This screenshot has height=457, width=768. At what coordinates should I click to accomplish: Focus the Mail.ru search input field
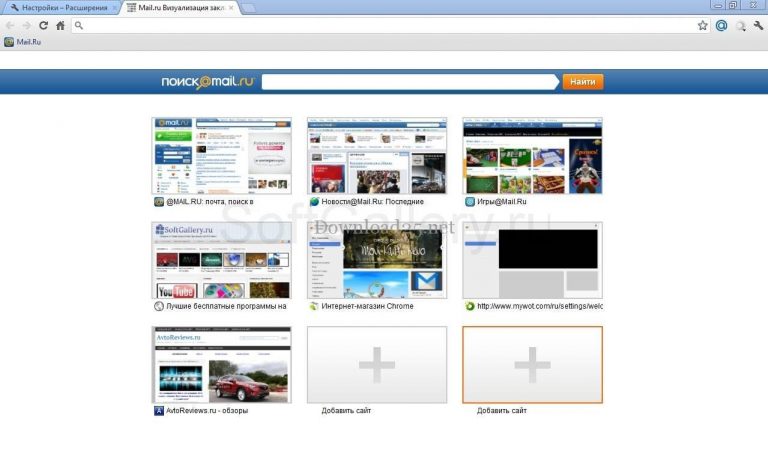[x=409, y=82]
